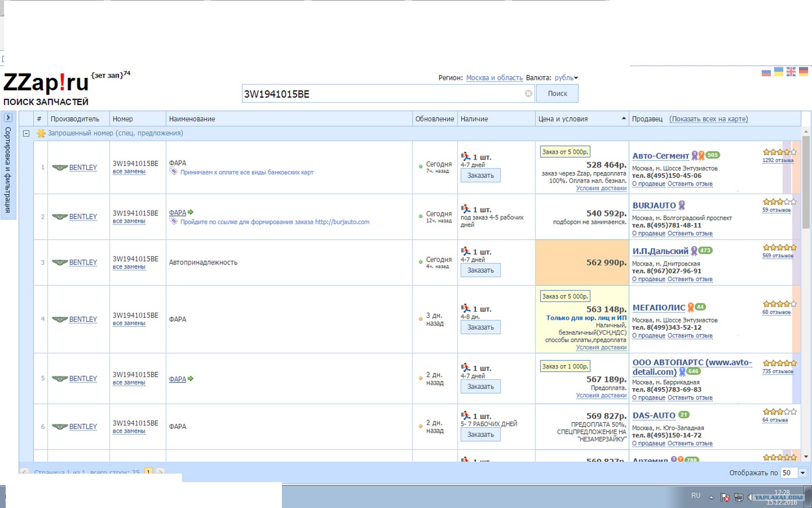The width and height of the screenshot is (812, 508).
Task: Click the ZZap.ru logo
Action: pyautogui.click(x=46, y=83)
